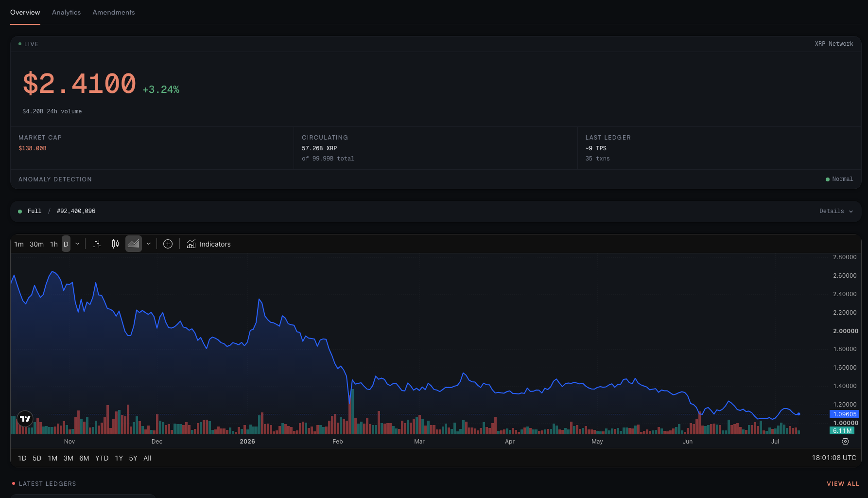Select the 6M date range
Screen dimensions: 868x498
pos(84,458)
